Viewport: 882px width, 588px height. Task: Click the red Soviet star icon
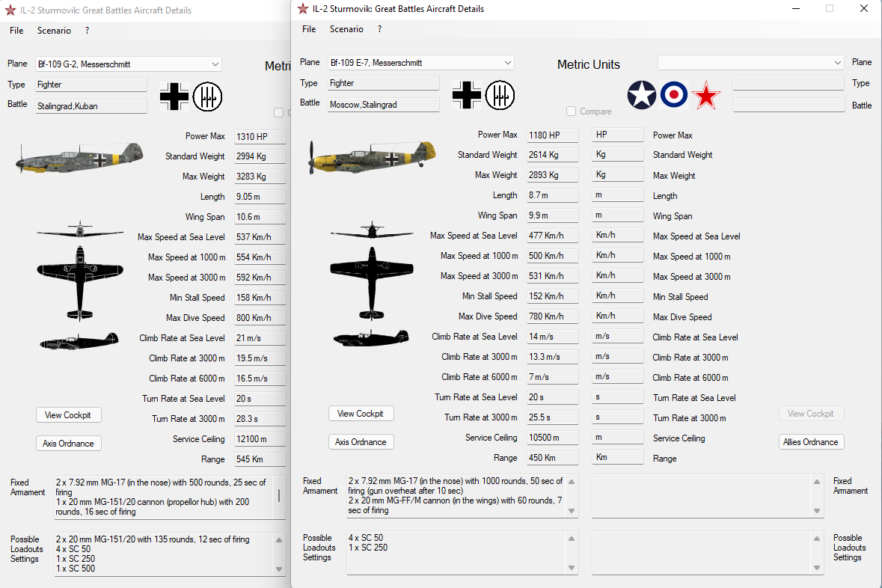(x=706, y=95)
